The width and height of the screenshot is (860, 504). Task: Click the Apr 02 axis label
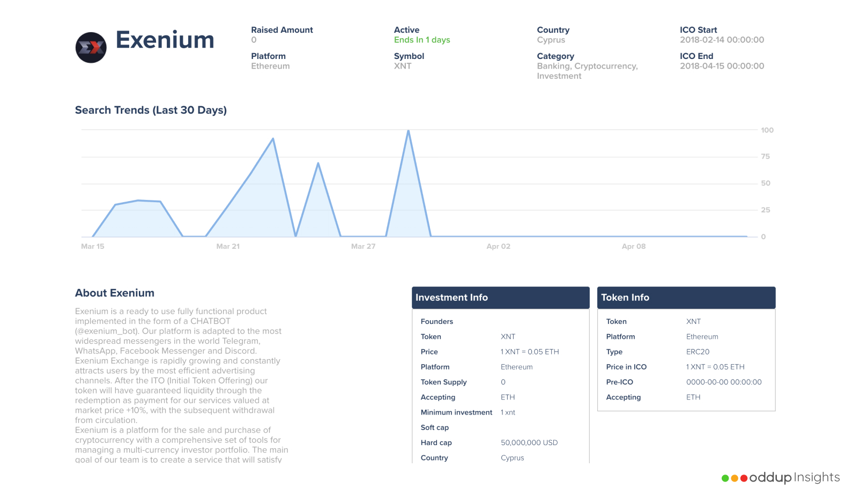click(x=499, y=247)
